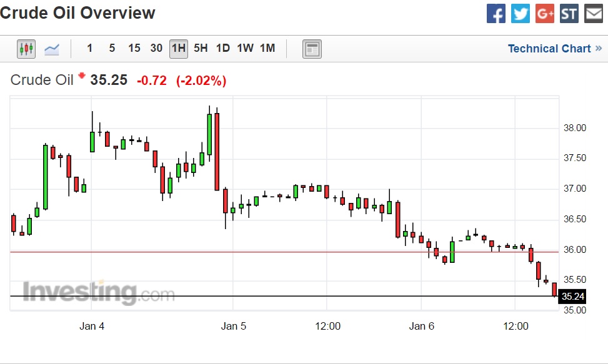Share the chart on Twitter
The height and width of the screenshot is (364, 608).
click(521, 14)
